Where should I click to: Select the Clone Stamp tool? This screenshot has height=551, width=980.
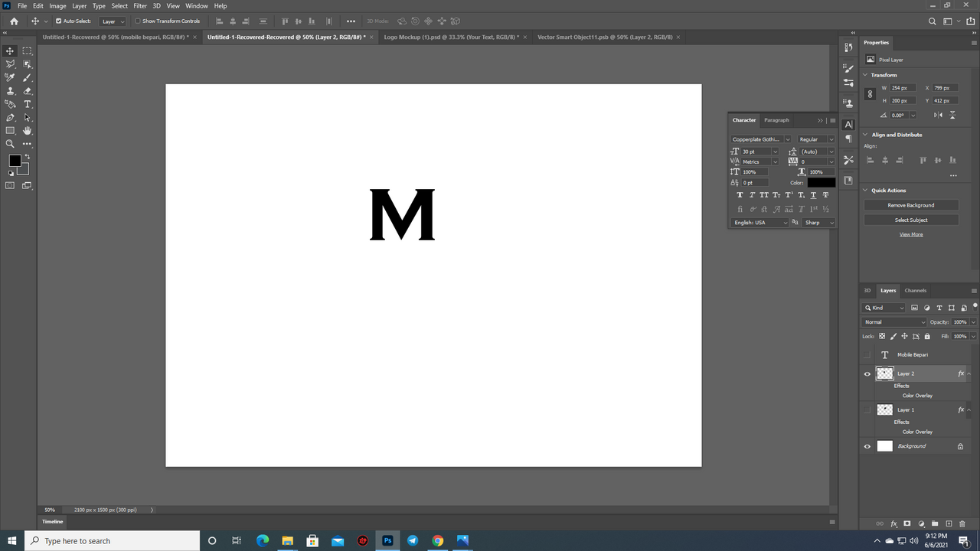pyautogui.click(x=10, y=91)
